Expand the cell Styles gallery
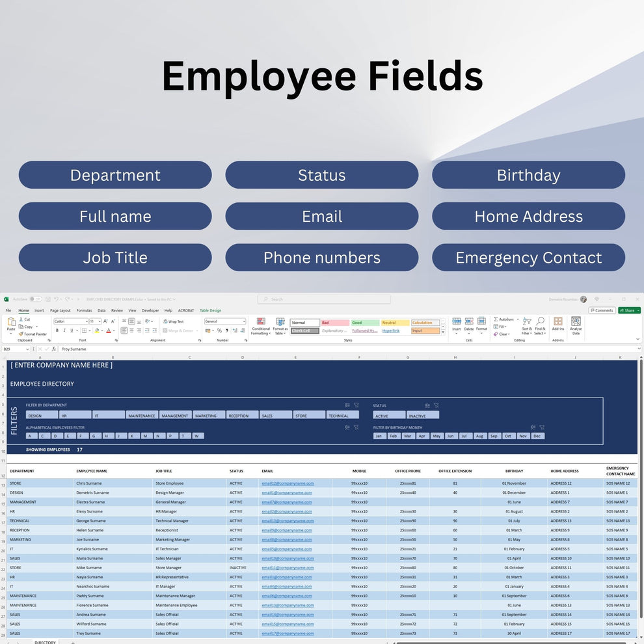This screenshot has height=644, width=644. pyautogui.click(x=443, y=332)
